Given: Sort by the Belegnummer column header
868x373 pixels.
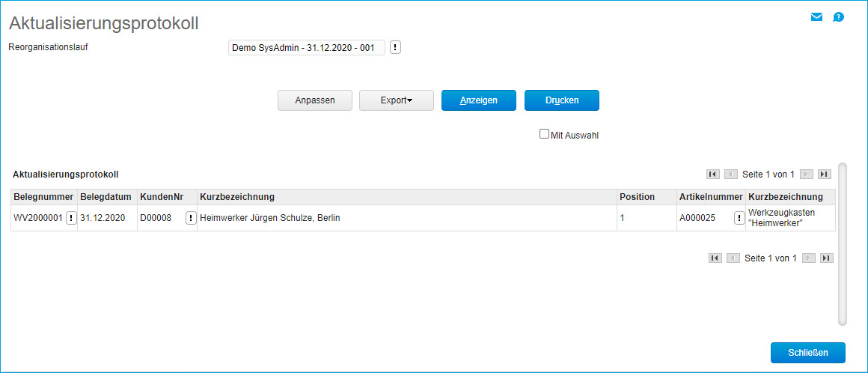Looking at the screenshot, I should [x=43, y=197].
